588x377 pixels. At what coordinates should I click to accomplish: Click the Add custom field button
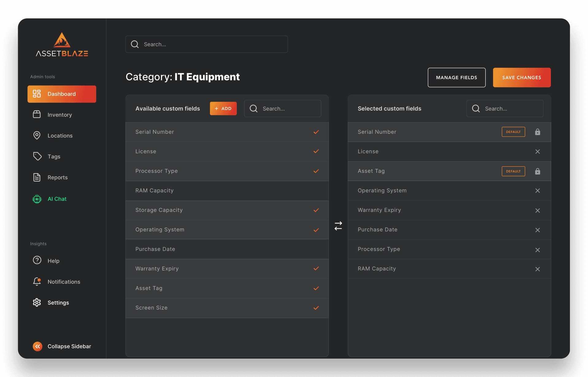click(x=223, y=109)
